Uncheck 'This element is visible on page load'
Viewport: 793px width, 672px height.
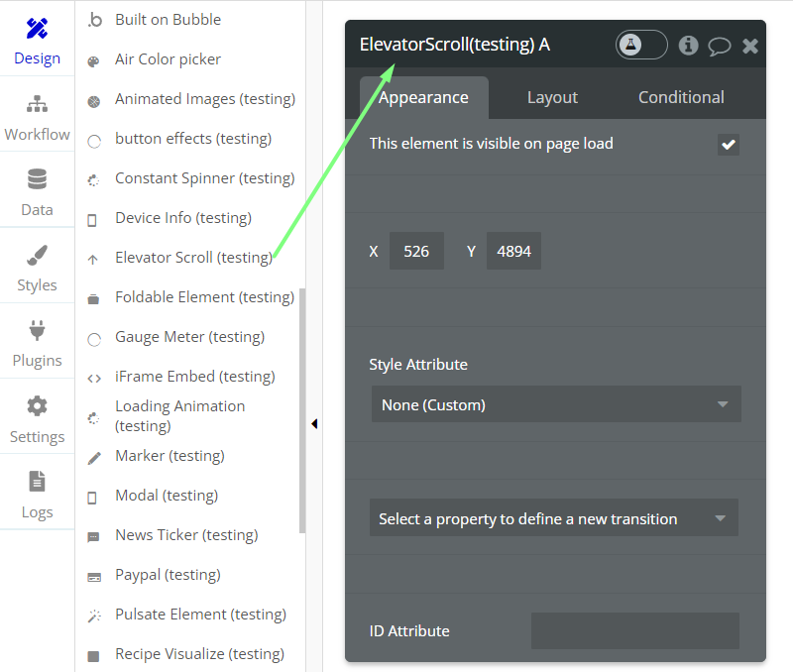click(729, 145)
